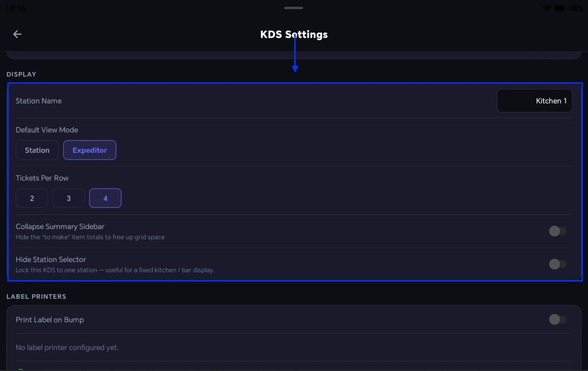This screenshot has height=371, width=588.
Task: Tap the Collapse Summary Sidebar description text
Action: 90,237
